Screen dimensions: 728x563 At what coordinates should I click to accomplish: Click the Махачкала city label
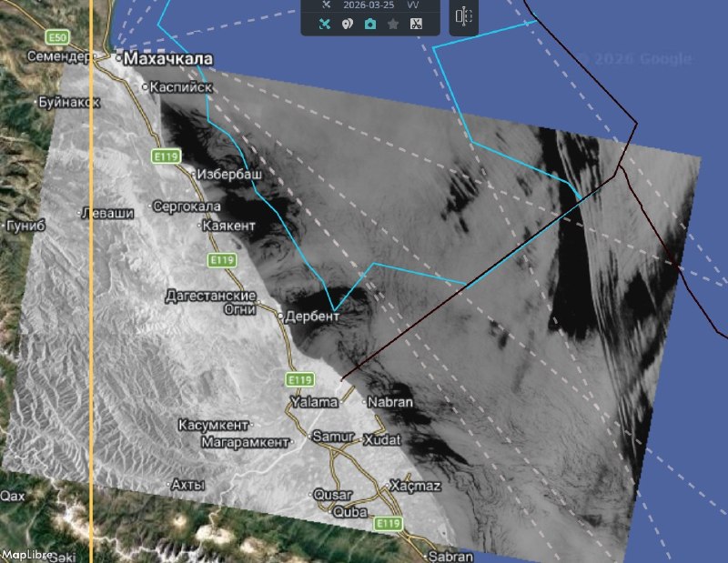[167, 59]
